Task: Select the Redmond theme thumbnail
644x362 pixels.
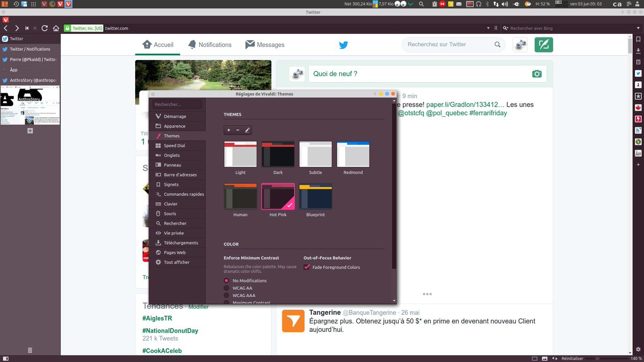Action: [353, 154]
